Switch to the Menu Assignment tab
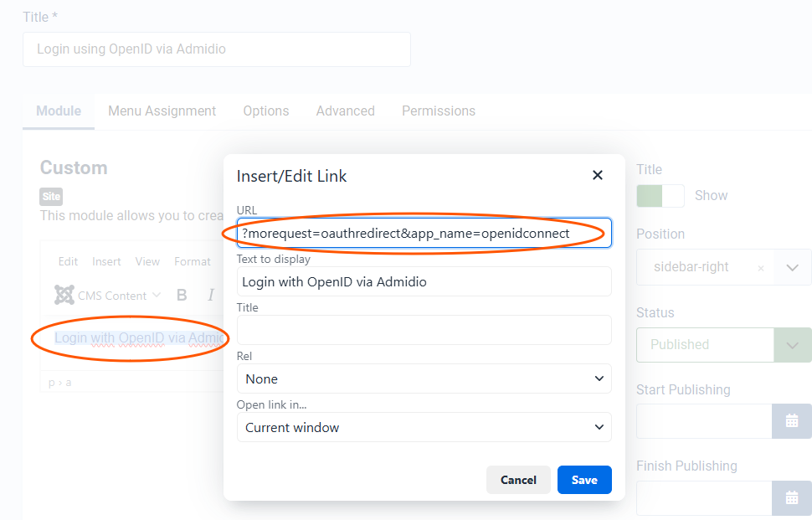812x520 pixels. click(x=162, y=111)
